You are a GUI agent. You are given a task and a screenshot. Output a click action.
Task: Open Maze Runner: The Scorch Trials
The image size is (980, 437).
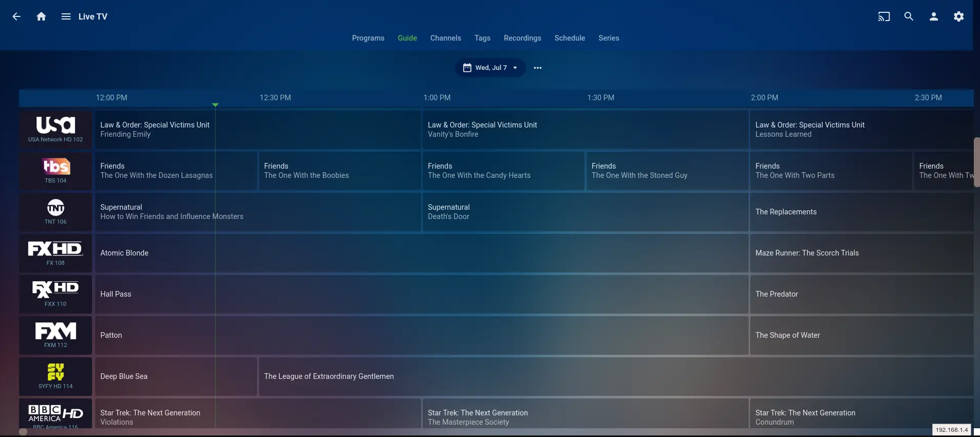(x=862, y=253)
